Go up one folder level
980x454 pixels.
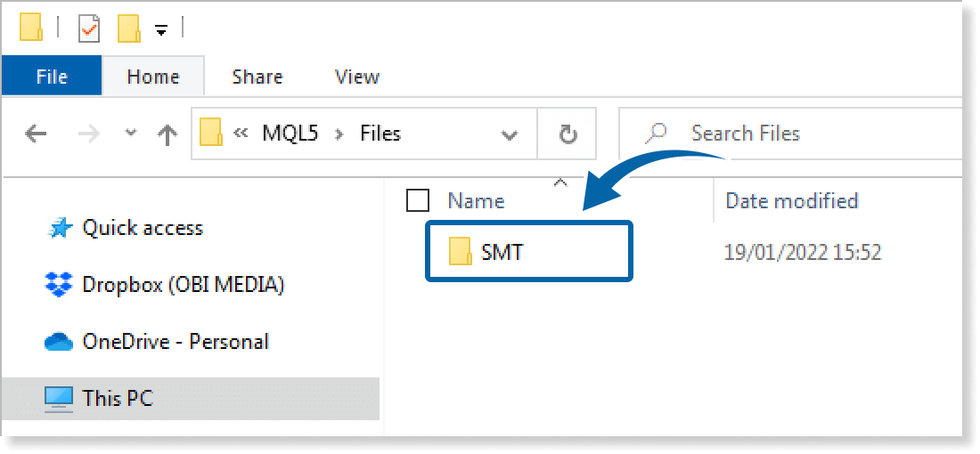pos(167,134)
